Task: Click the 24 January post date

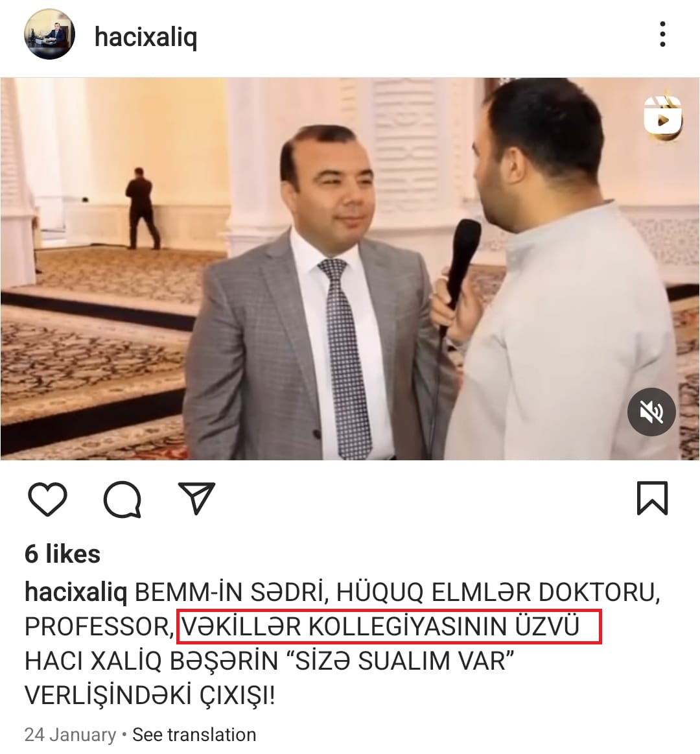Action: (70, 735)
